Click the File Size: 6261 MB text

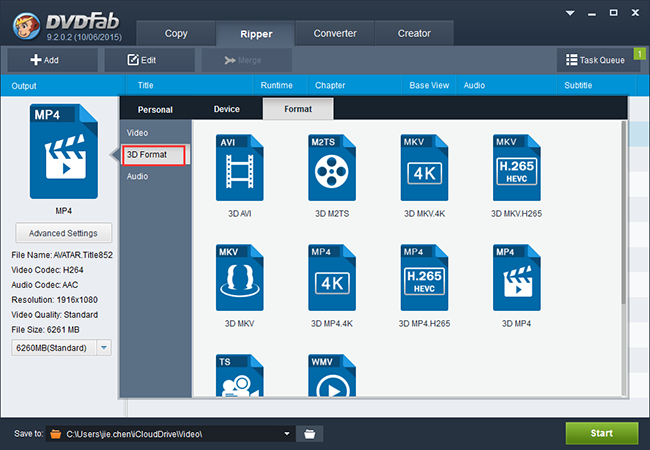click(x=45, y=330)
